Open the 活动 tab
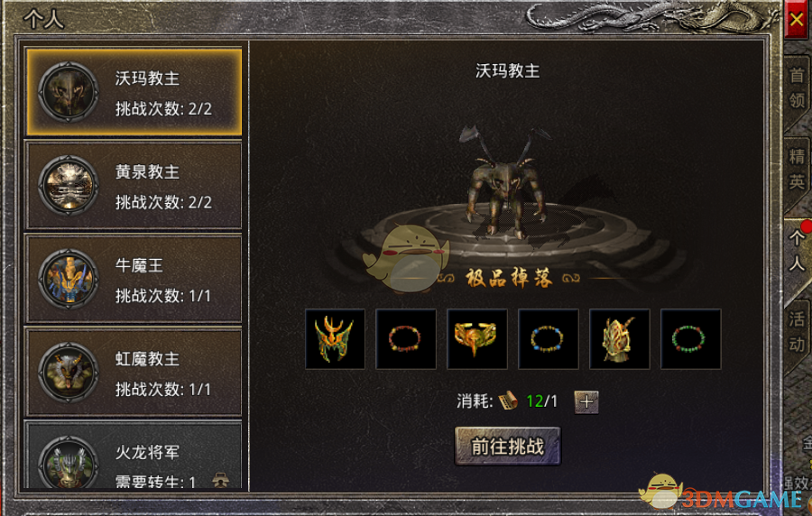Image resolution: width=812 pixels, height=516 pixels. pyautogui.click(x=797, y=332)
